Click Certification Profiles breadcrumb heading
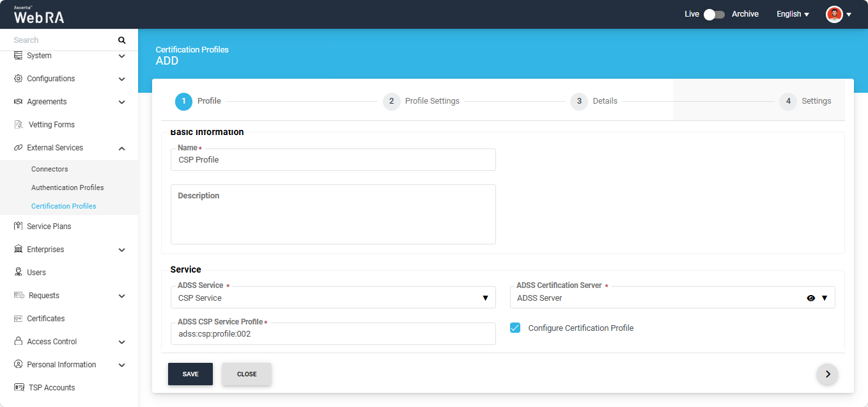 (192, 49)
